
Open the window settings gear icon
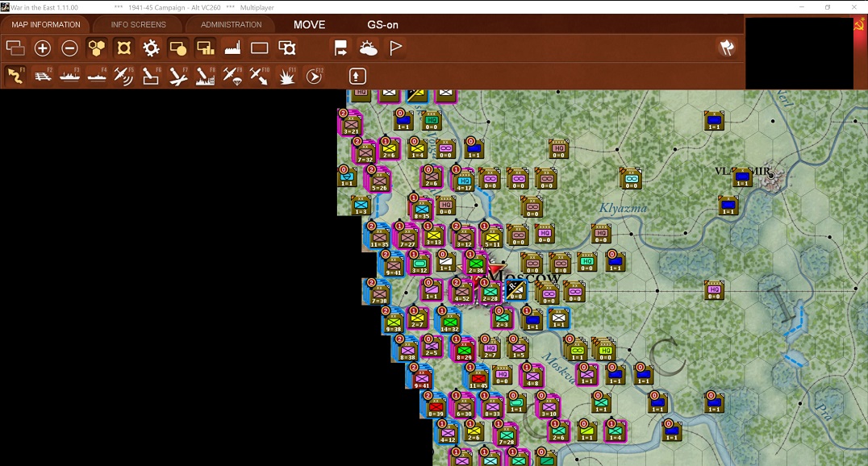286,48
